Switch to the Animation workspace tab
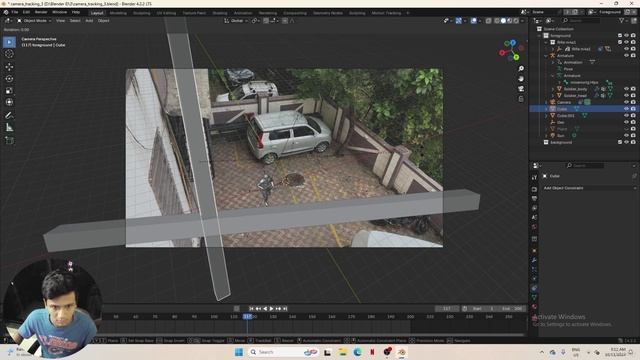This screenshot has width=640, height=360. coord(243,13)
